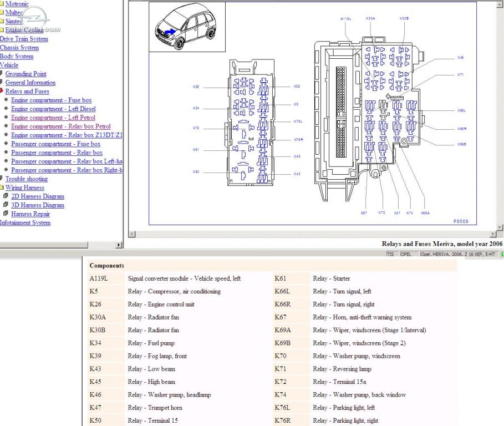Click the K69A label in diagram
The height and width of the screenshot is (426, 504).
(x=425, y=213)
